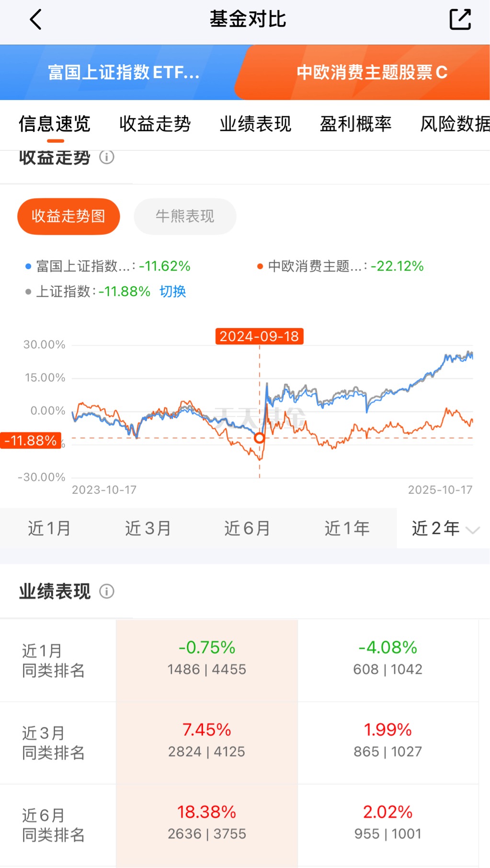Tap info icon beside 收益走势 heading
Viewport: 490px width, 868px height.
[106, 157]
